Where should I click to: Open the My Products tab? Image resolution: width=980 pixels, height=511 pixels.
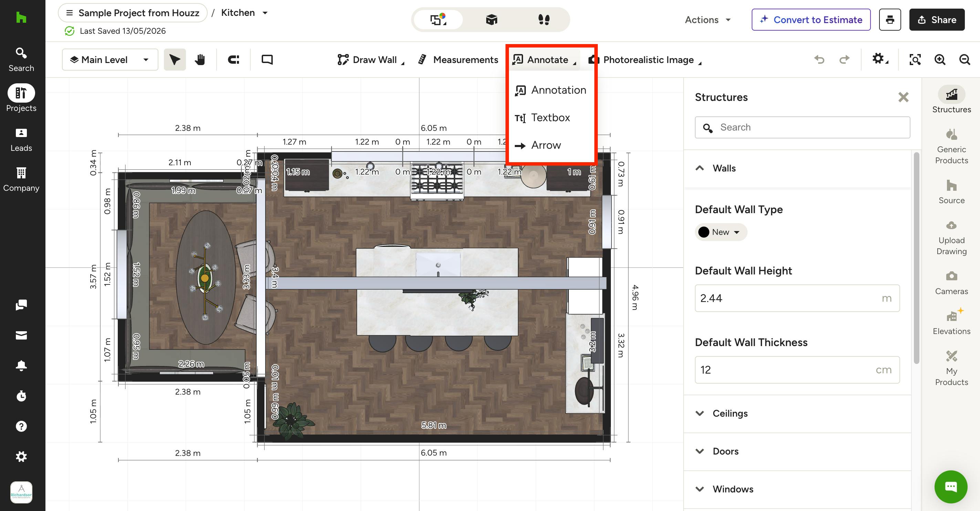(951, 368)
